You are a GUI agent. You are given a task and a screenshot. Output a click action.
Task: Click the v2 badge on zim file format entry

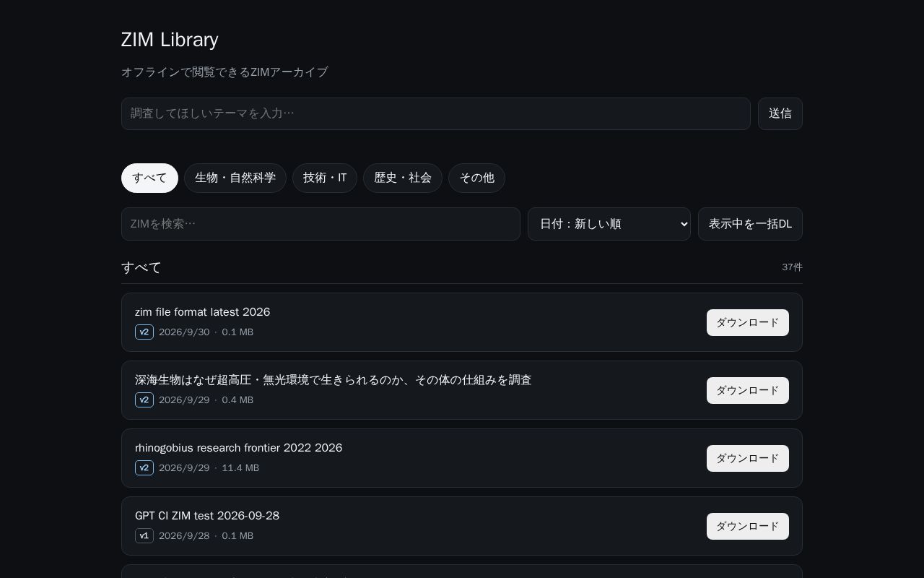(x=144, y=332)
